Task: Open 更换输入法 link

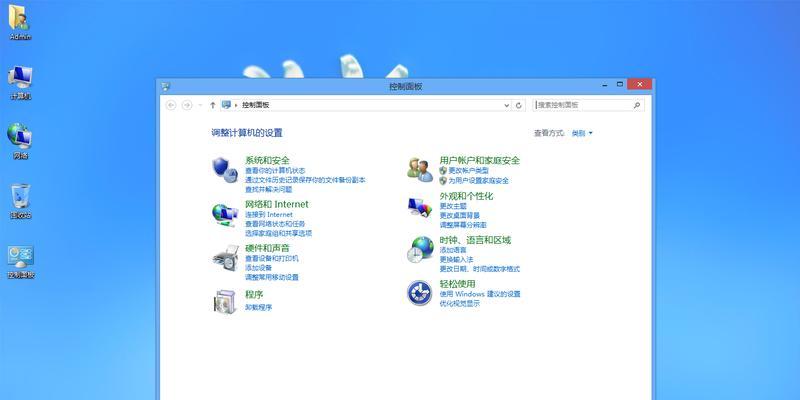Action: [456, 260]
